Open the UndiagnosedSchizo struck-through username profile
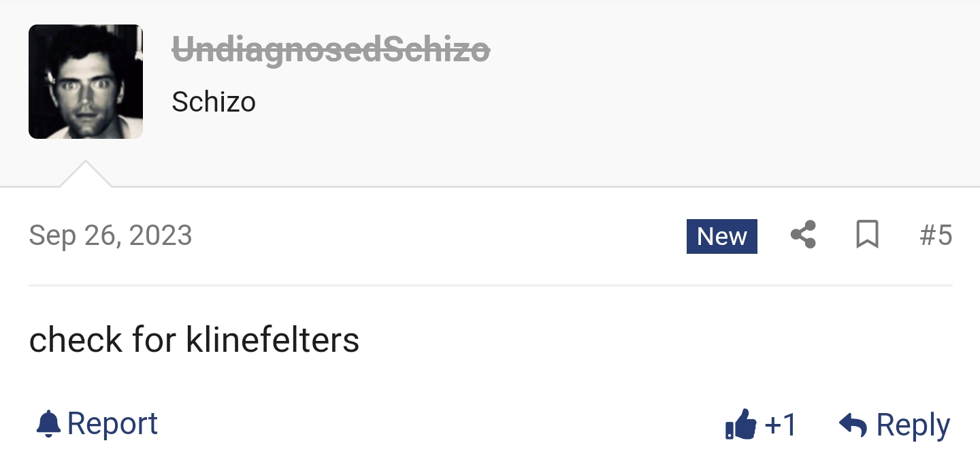The image size is (980, 460). point(331,50)
